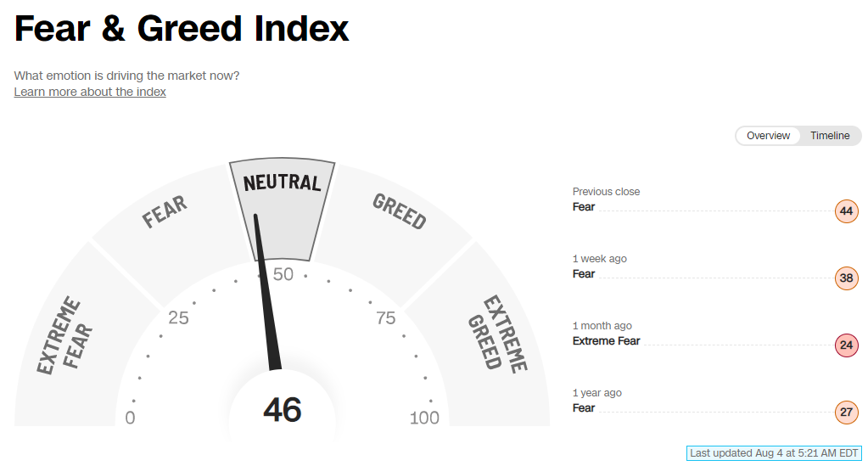The image size is (868, 466).
Task: Switch to the Overview view
Action: coord(768,136)
